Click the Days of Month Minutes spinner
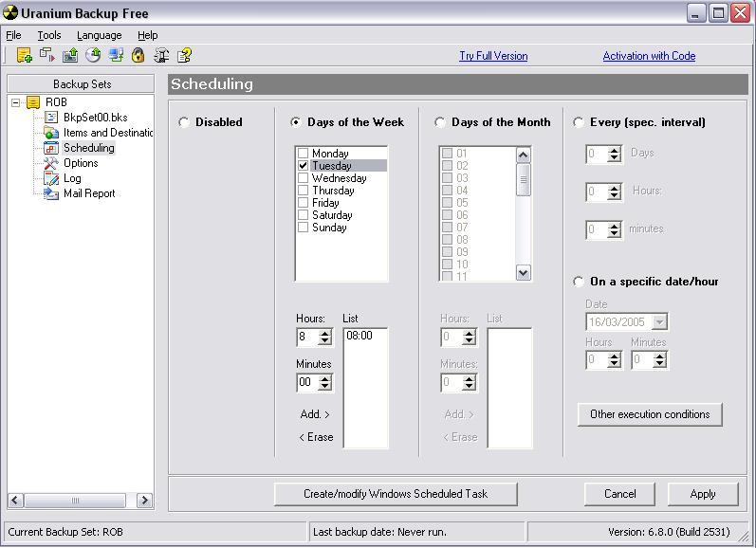Image resolution: width=756 pixels, height=548 pixels. pos(470,383)
